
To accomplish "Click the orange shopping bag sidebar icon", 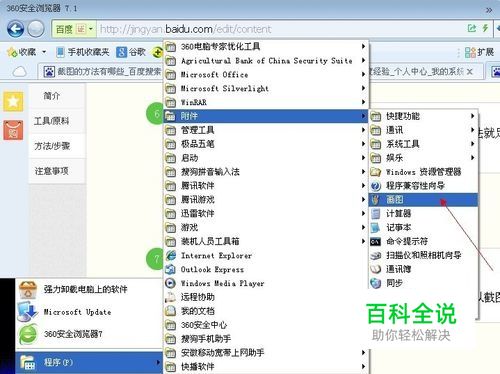I will (x=13, y=130).
